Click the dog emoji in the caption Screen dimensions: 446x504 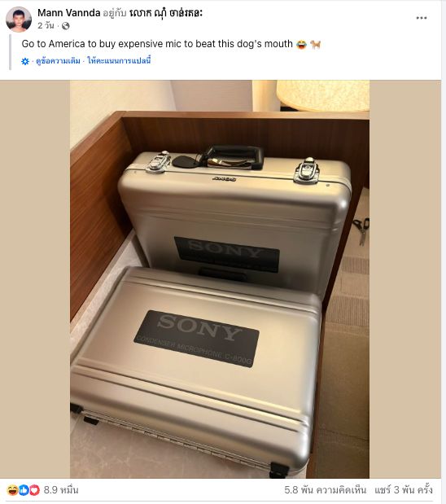coord(316,44)
